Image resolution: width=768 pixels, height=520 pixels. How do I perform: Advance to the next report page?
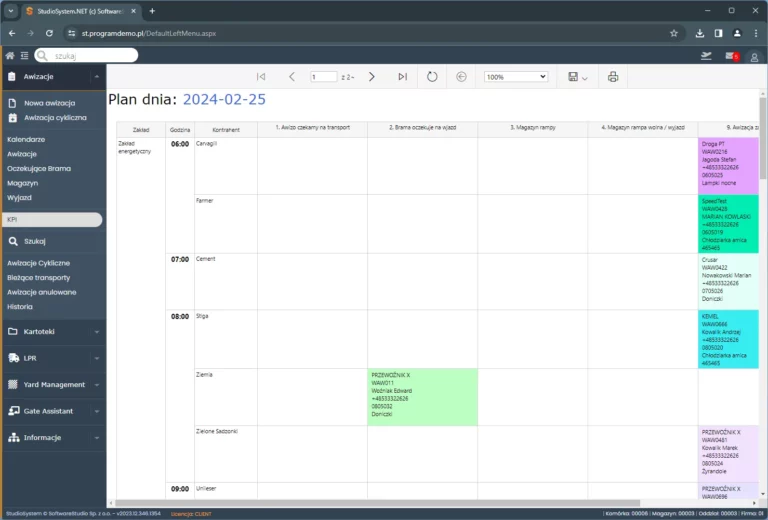[371, 77]
